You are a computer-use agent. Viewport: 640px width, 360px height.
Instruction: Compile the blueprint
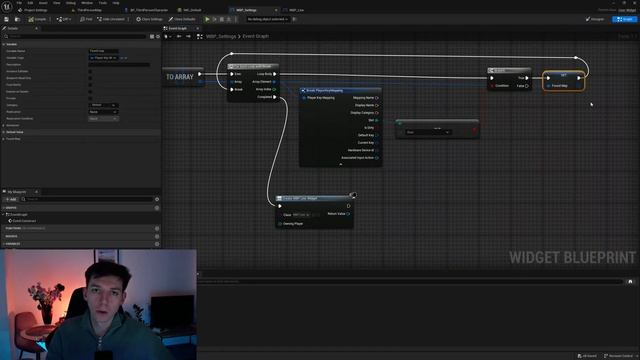tap(38, 19)
